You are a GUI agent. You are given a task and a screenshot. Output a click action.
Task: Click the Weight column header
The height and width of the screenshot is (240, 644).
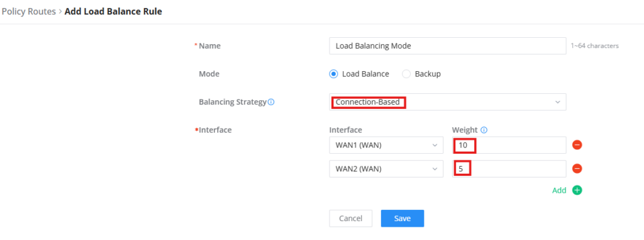pyautogui.click(x=465, y=130)
